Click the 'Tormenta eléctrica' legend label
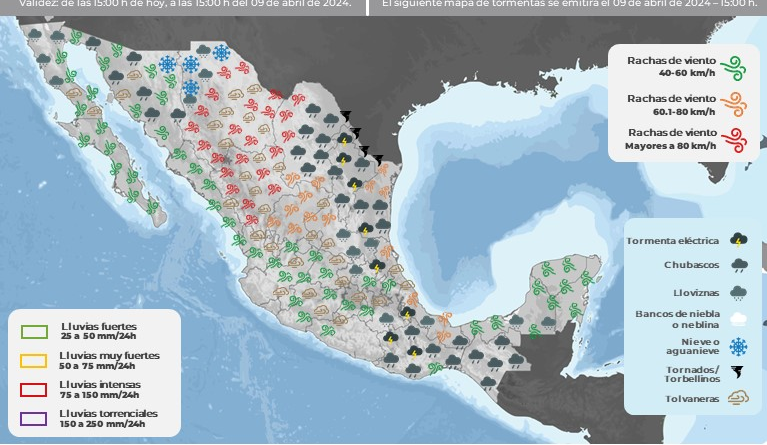767x445 pixels. (672, 241)
